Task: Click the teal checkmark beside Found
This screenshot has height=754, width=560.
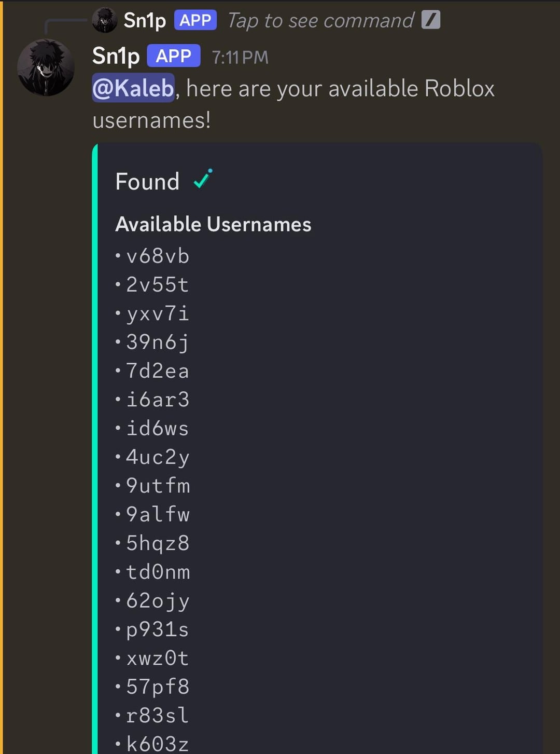Action: tap(202, 181)
